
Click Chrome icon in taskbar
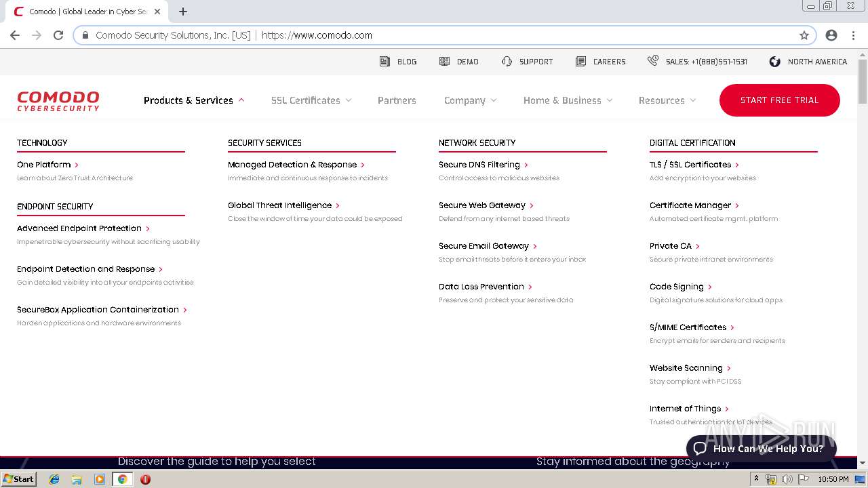[122, 479]
